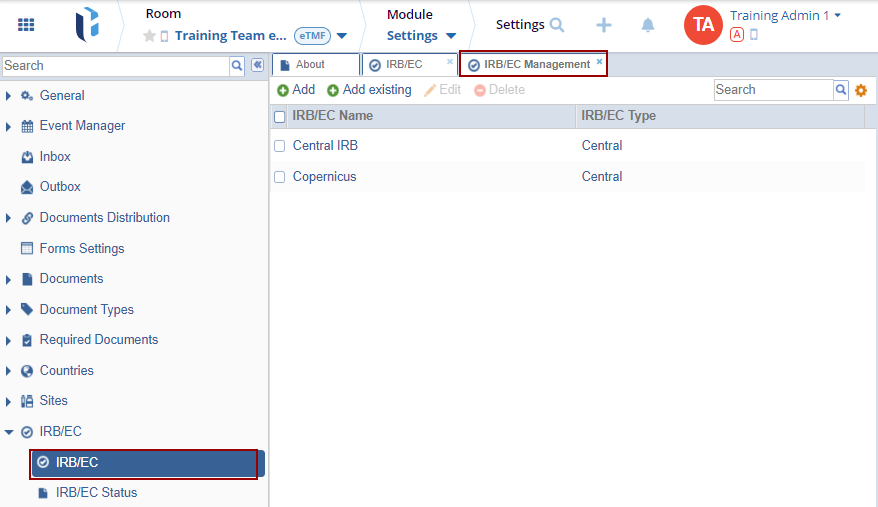Check the Copernicus row checkbox

point(280,177)
